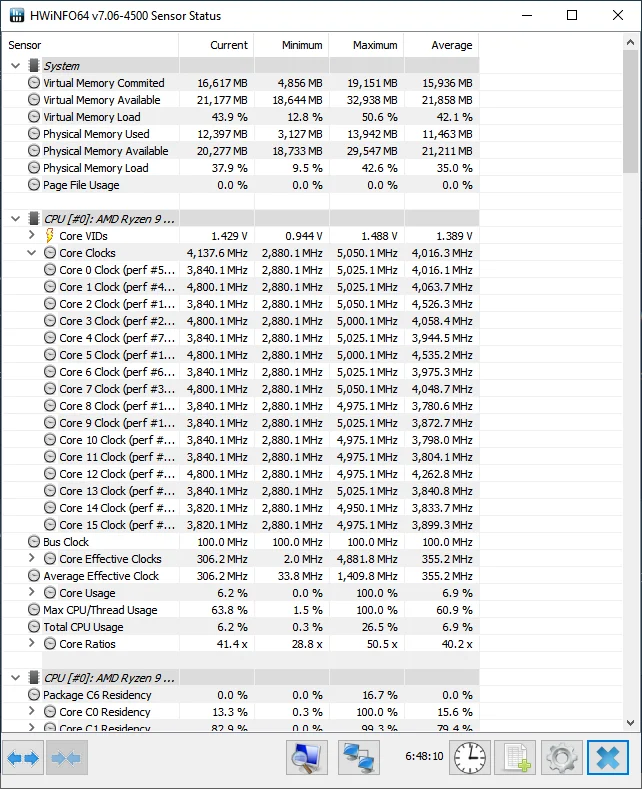Click the scrollbar down arrow
The height and width of the screenshot is (789, 642).
(x=630, y=723)
